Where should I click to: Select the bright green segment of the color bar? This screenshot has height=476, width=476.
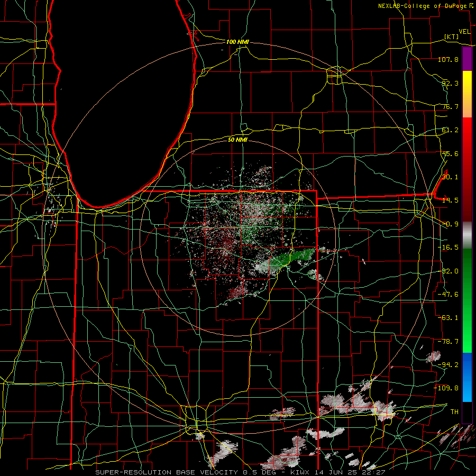[x=467, y=300]
